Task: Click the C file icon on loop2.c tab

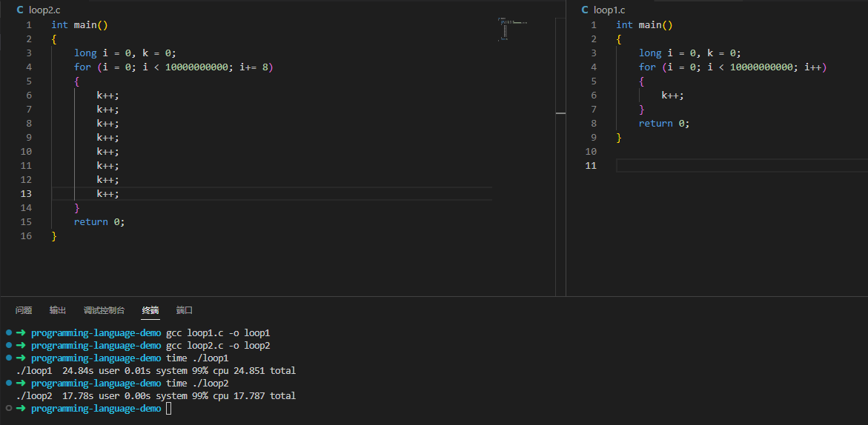Action: tap(21, 10)
